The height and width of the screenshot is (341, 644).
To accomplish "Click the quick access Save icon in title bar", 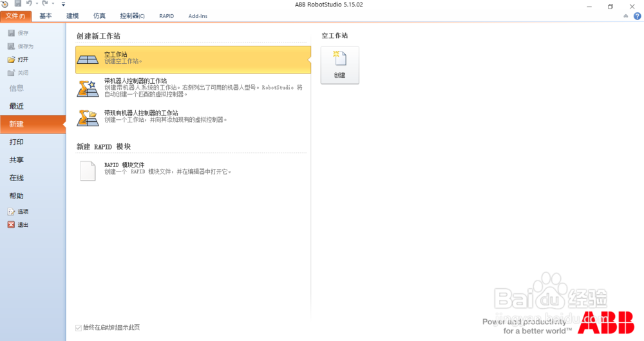I will [17, 4].
